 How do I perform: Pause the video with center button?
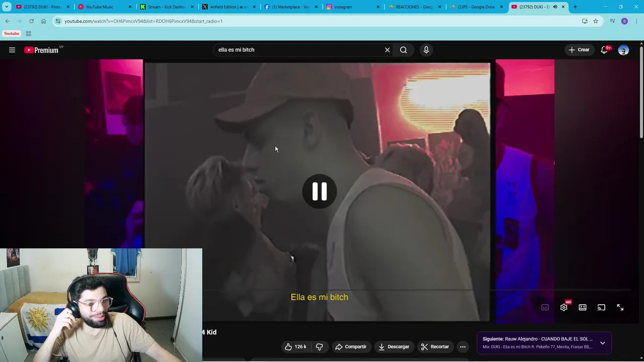pyautogui.click(x=319, y=192)
